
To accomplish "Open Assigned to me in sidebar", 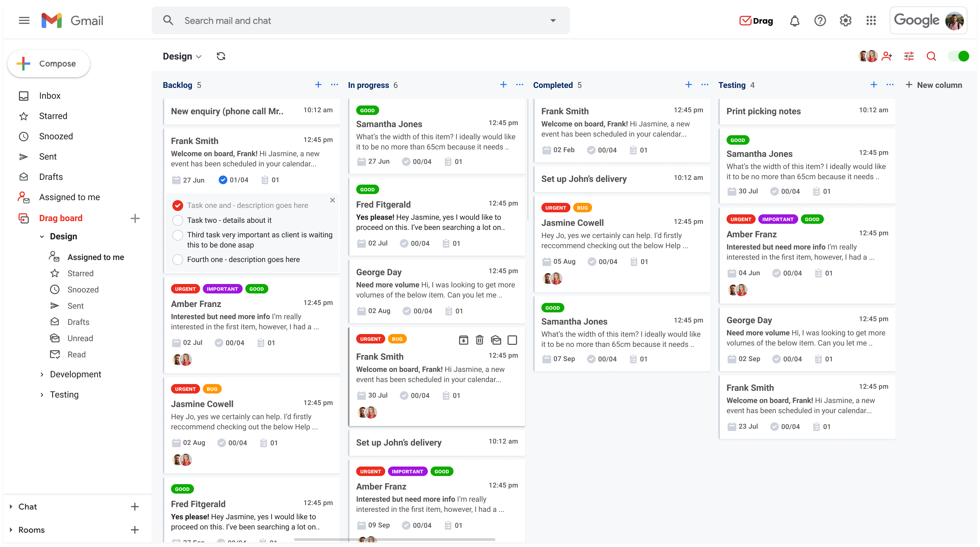I will point(69,197).
